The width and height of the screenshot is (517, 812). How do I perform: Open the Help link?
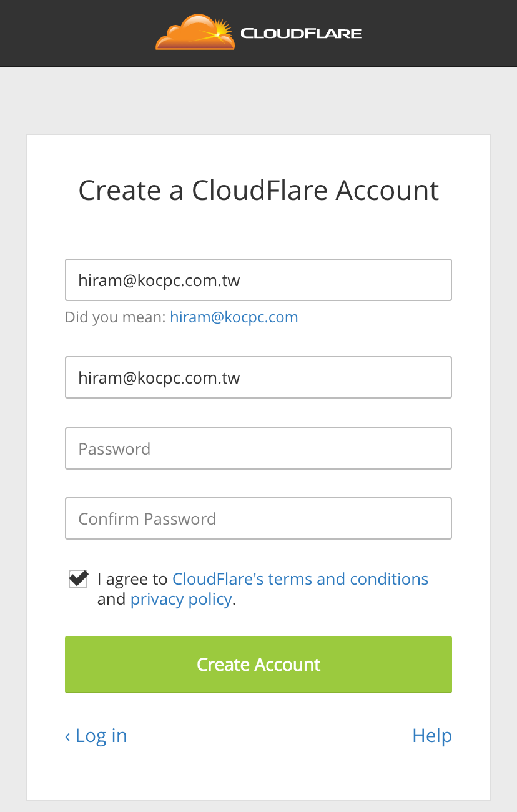(x=432, y=736)
